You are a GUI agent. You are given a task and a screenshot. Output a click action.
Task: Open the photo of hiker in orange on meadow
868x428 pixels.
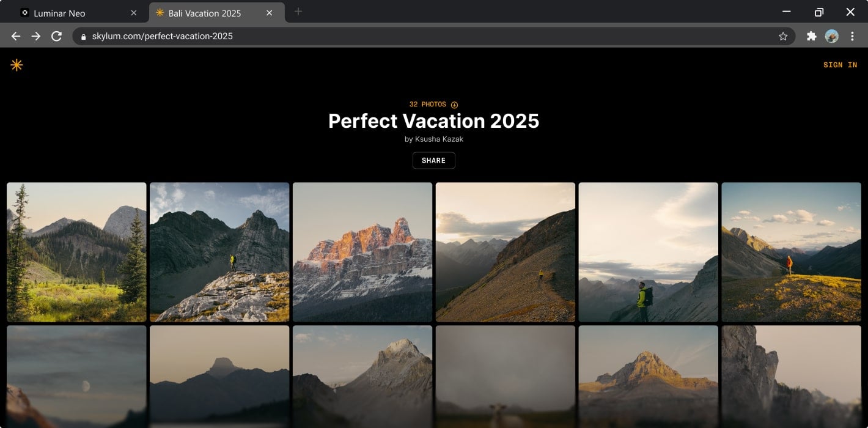pos(792,252)
